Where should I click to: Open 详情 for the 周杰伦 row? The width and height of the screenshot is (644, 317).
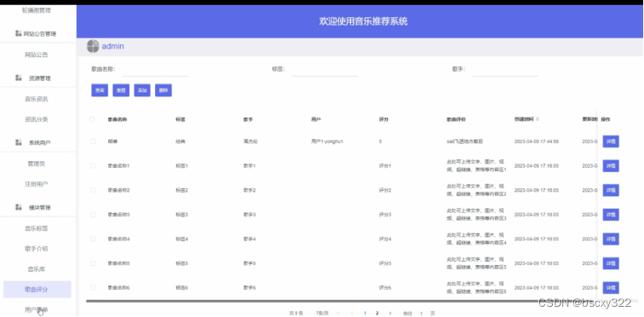point(611,141)
